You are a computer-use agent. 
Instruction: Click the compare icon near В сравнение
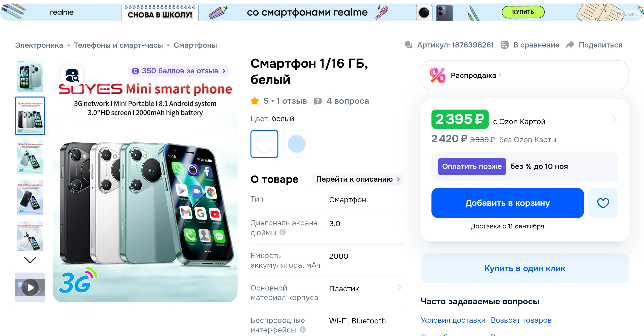(505, 45)
